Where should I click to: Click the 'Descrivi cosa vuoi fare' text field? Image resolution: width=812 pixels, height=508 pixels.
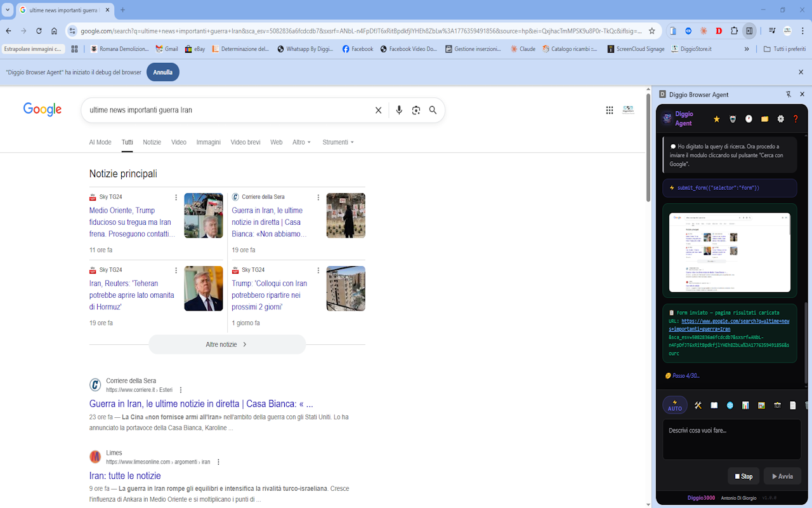click(x=732, y=439)
